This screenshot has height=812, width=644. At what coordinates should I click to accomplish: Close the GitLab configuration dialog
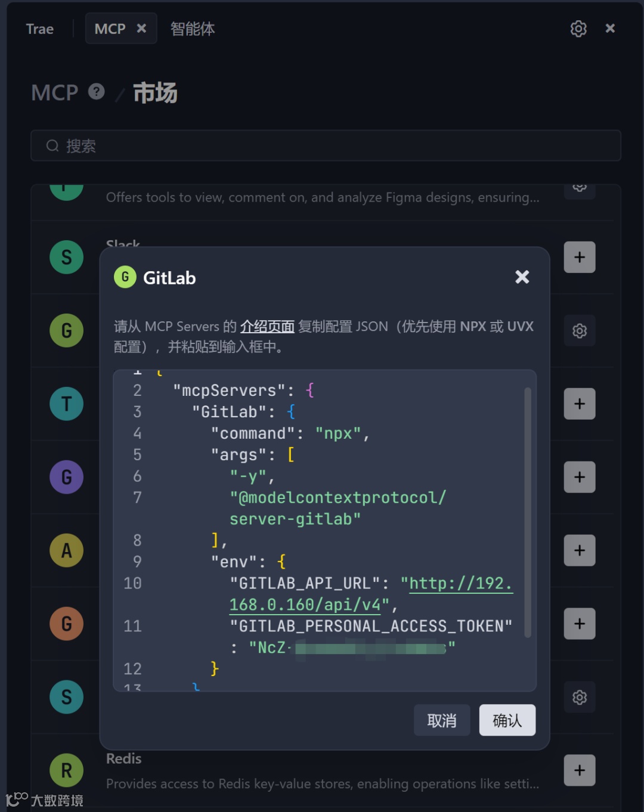[x=522, y=277]
